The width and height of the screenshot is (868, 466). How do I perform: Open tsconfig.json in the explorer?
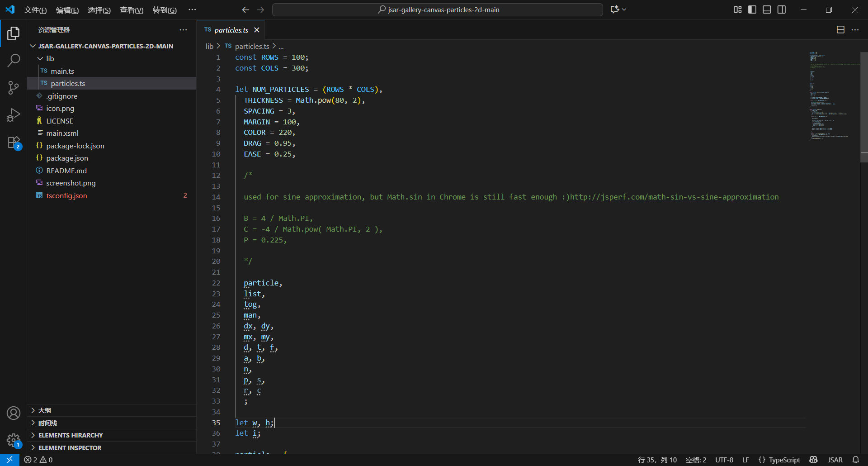point(66,195)
